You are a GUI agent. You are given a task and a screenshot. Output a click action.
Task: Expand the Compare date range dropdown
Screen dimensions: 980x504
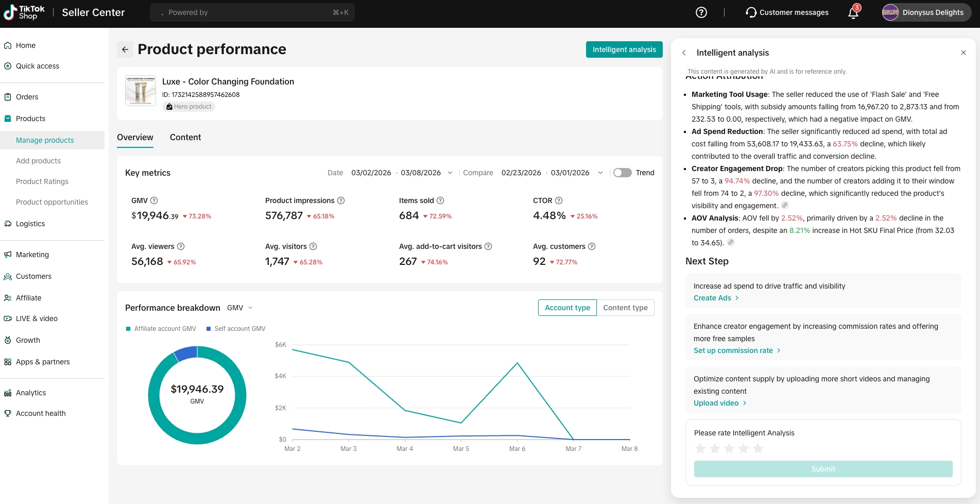click(600, 173)
